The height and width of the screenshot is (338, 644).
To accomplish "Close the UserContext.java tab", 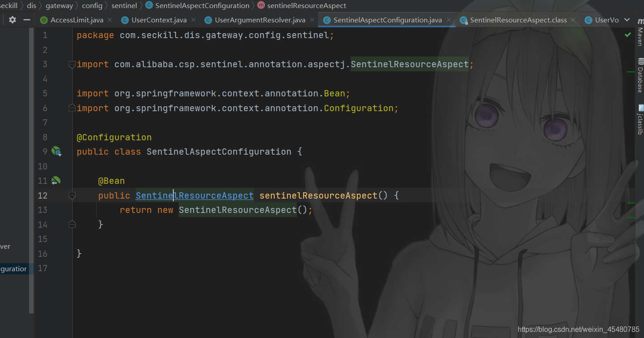I will pos(193,20).
